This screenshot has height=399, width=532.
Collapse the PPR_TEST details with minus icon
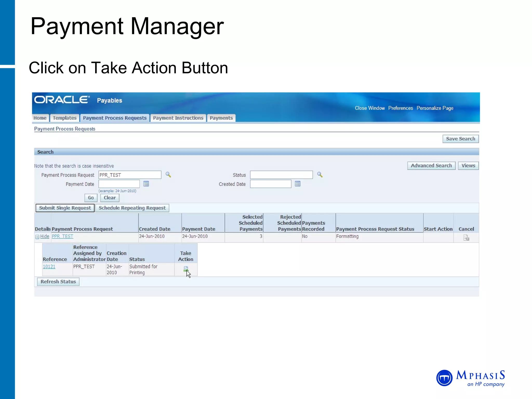point(37,237)
